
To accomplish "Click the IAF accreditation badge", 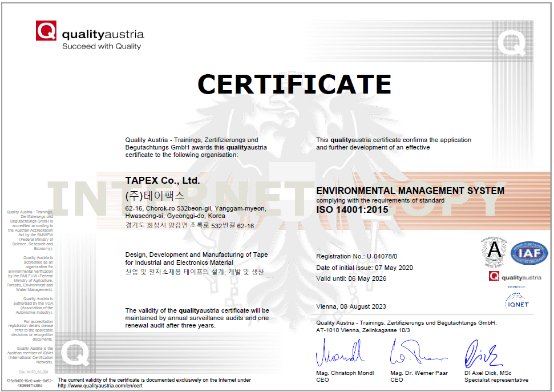I will pos(529,253).
